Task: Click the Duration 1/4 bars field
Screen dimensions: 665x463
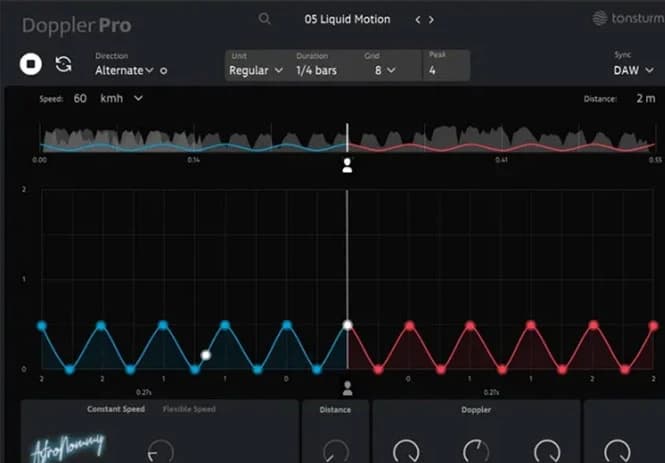Action: tap(316, 70)
